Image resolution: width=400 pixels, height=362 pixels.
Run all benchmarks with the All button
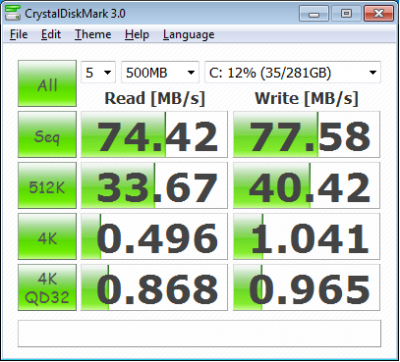pos(47,83)
